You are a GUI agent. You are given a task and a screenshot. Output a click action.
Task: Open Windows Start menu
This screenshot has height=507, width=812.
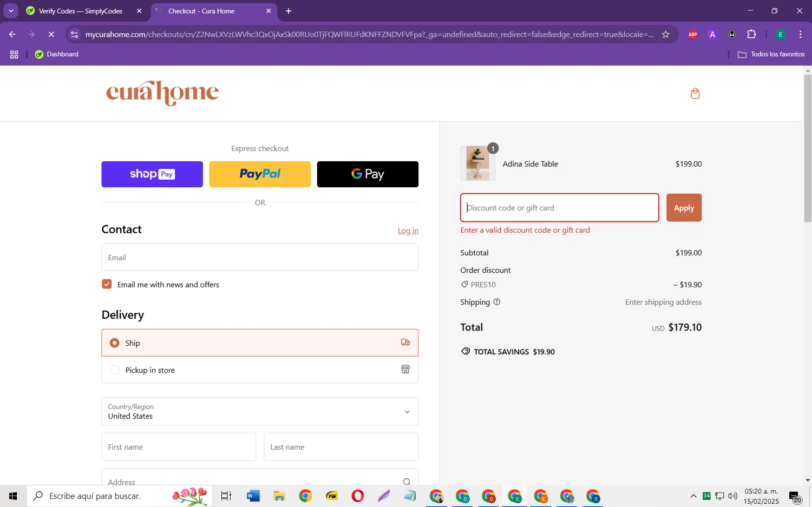(x=13, y=496)
